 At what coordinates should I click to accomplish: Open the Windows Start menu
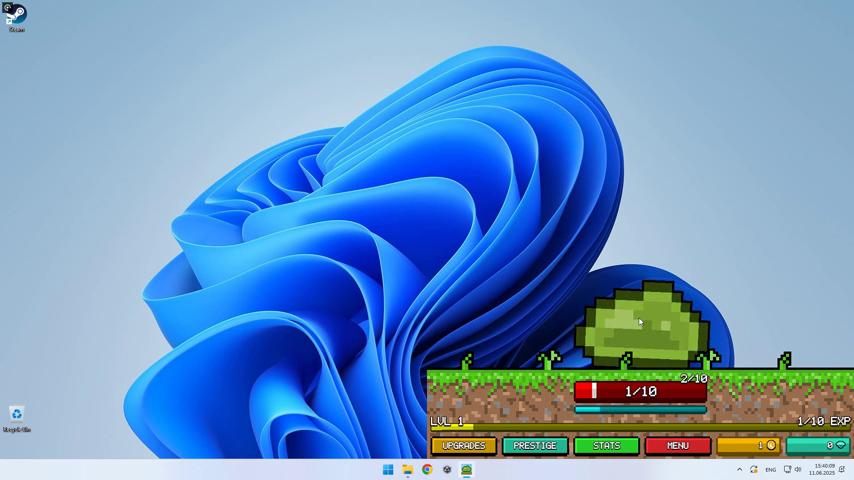click(x=388, y=470)
